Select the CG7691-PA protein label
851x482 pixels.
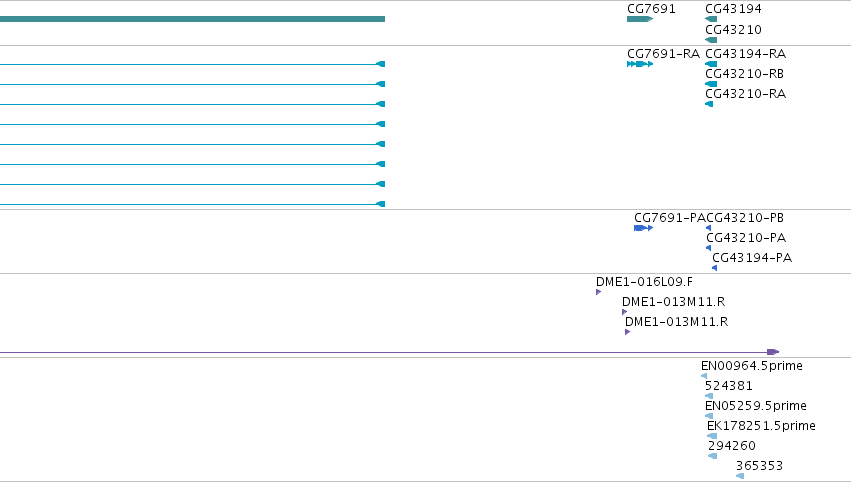coord(670,218)
